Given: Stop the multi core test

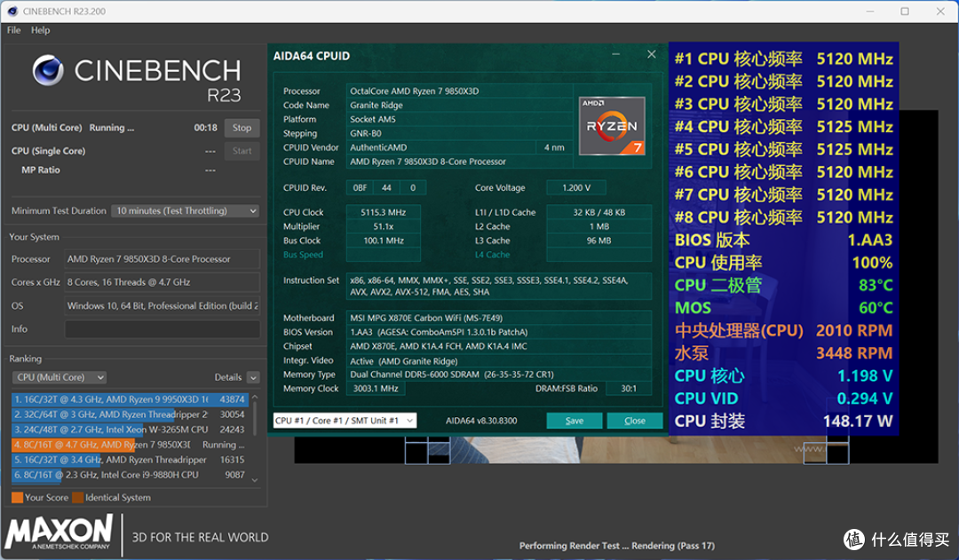Looking at the screenshot, I should (x=242, y=128).
